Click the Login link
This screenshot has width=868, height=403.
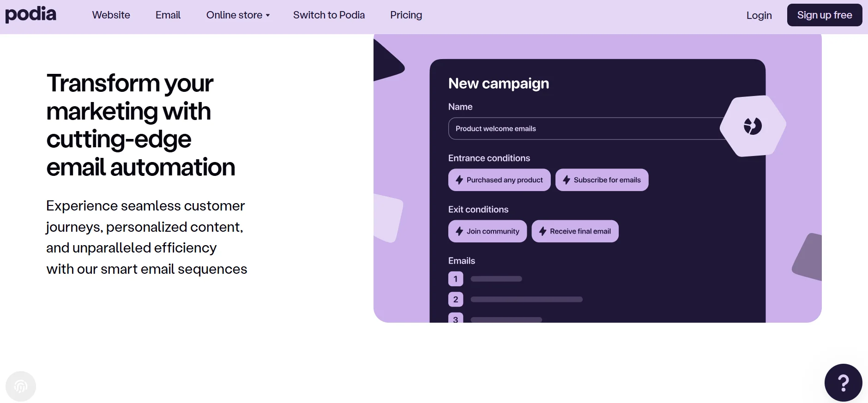pyautogui.click(x=759, y=16)
